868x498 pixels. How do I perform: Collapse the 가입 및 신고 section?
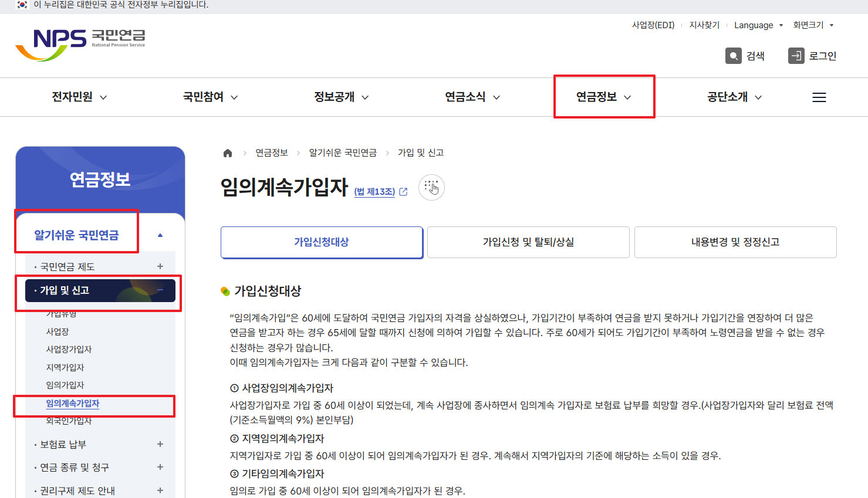pyautogui.click(x=159, y=290)
